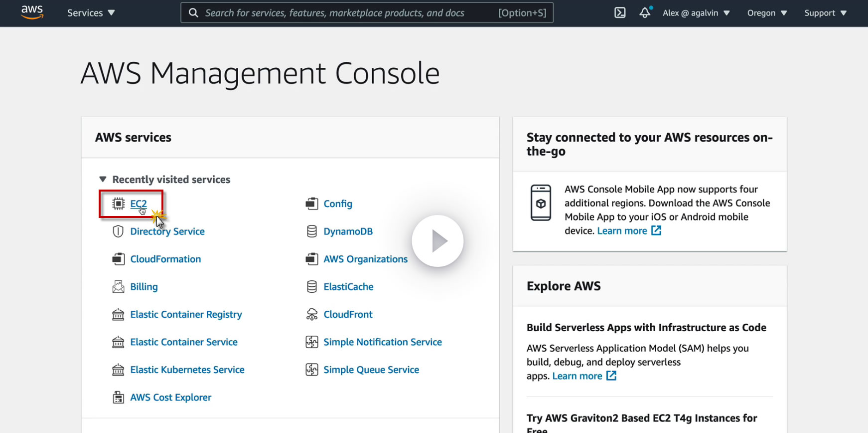The height and width of the screenshot is (433, 868).
Task: Open the AWS CloudShell terminal icon
Action: pos(620,13)
